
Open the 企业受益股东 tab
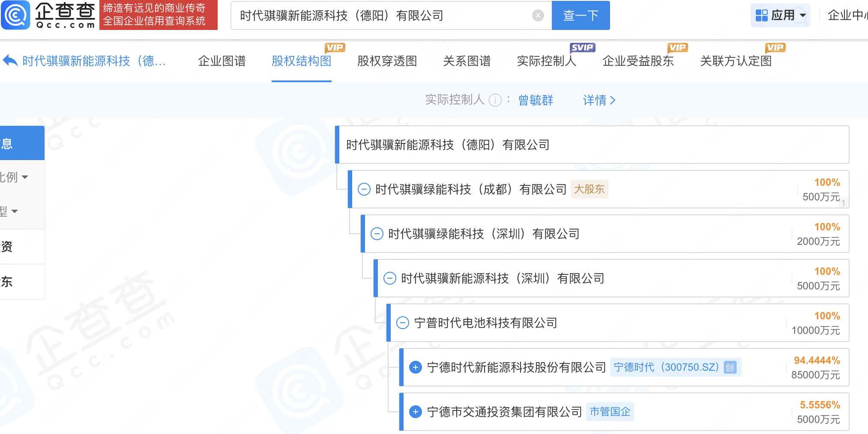point(638,61)
